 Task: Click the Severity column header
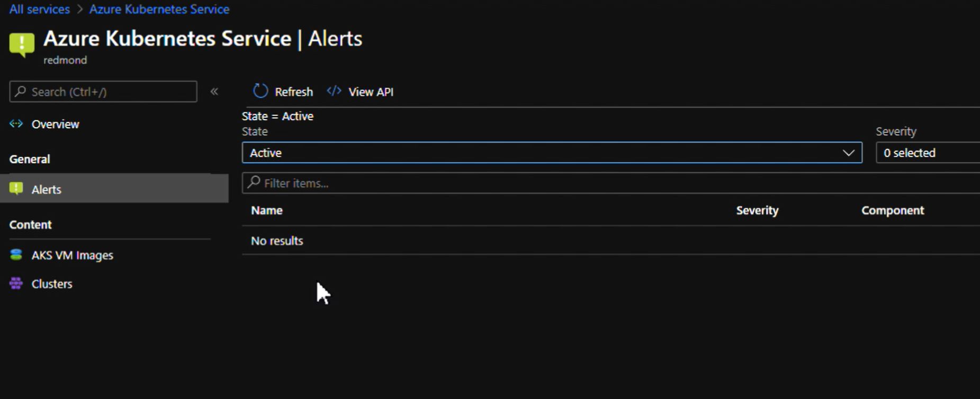tap(757, 210)
